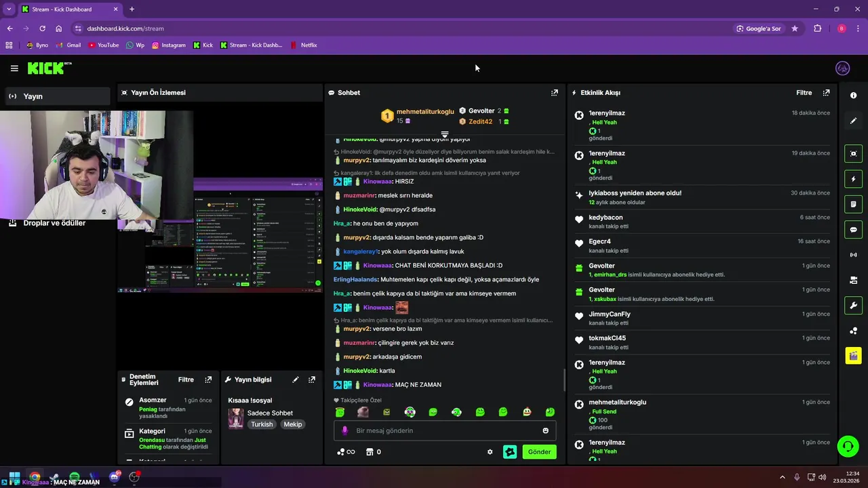This screenshot has height=488, width=868.
Task: Open the Netflix bookmark
Action: tap(304, 45)
